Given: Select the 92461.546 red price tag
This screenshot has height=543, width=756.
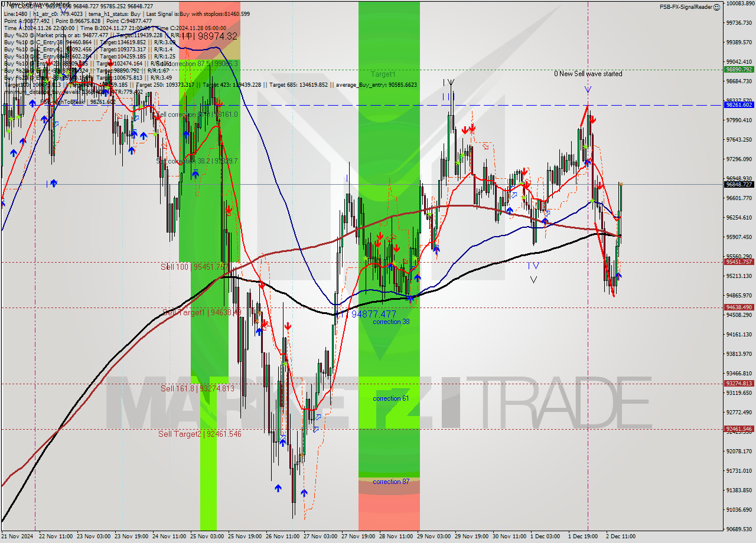Looking at the screenshot, I should point(739,428).
